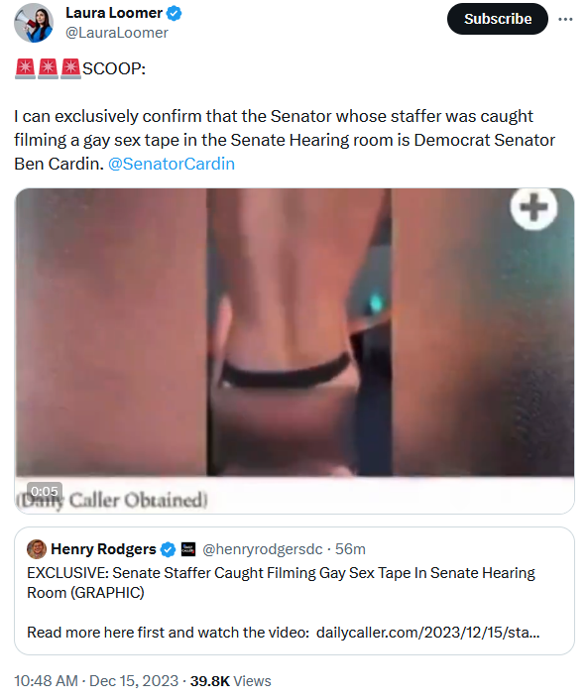This screenshot has height=700, width=588.
Task: Open the Henry Rodgers name in quoted post
Action: [103, 548]
